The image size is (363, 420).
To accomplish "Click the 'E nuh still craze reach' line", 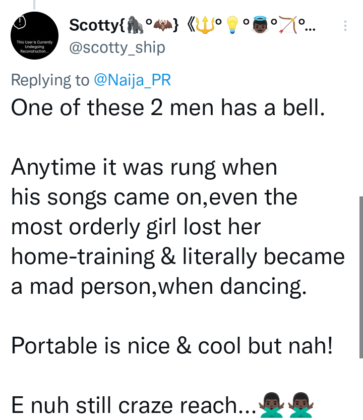I will pos(163,405).
